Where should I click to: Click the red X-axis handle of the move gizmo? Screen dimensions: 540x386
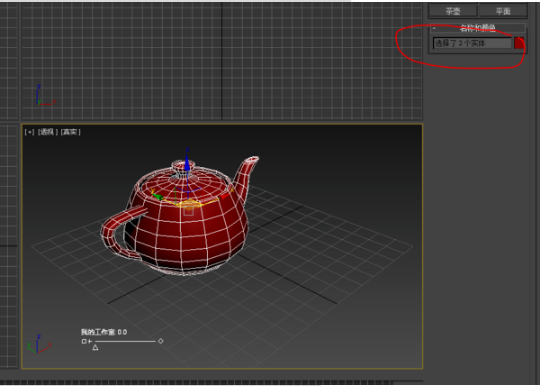click(x=225, y=196)
